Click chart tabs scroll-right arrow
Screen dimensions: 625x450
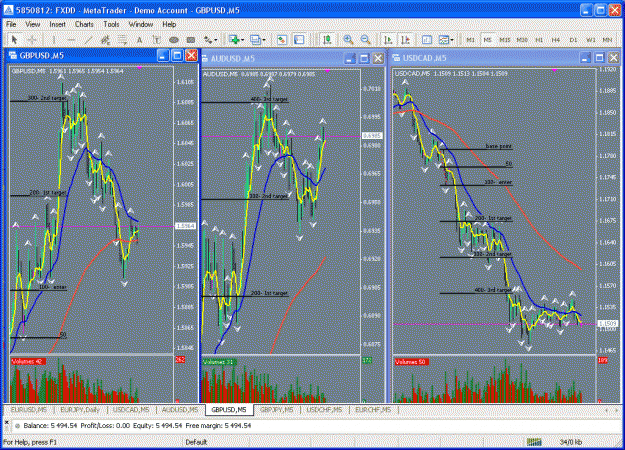617,410
